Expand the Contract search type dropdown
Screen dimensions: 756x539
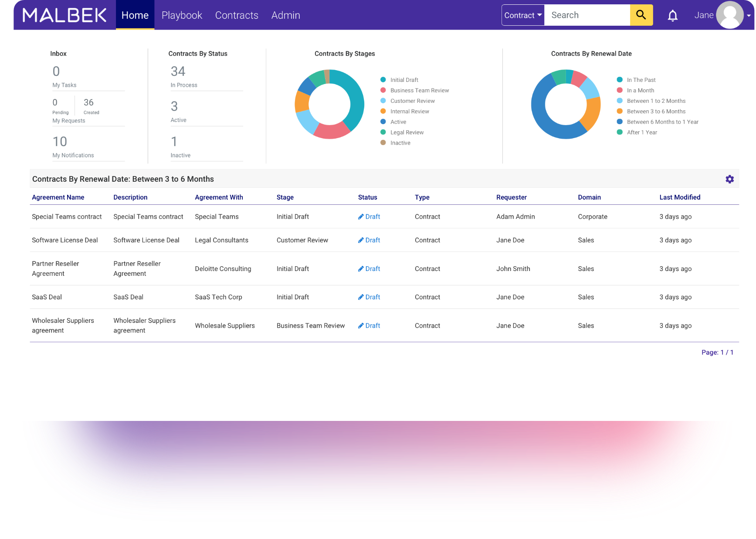pyautogui.click(x=522, y=15)
